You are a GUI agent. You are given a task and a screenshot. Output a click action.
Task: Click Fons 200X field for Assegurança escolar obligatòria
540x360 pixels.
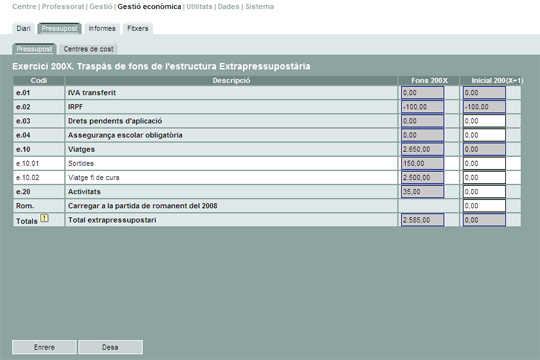(x=423, y=135)
